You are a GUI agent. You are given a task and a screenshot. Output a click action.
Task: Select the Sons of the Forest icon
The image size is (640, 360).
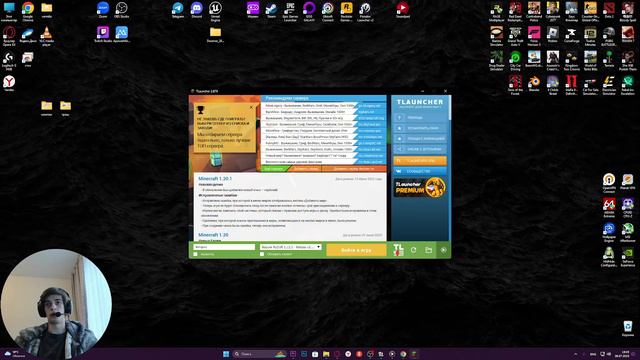[x=515, y=85]
